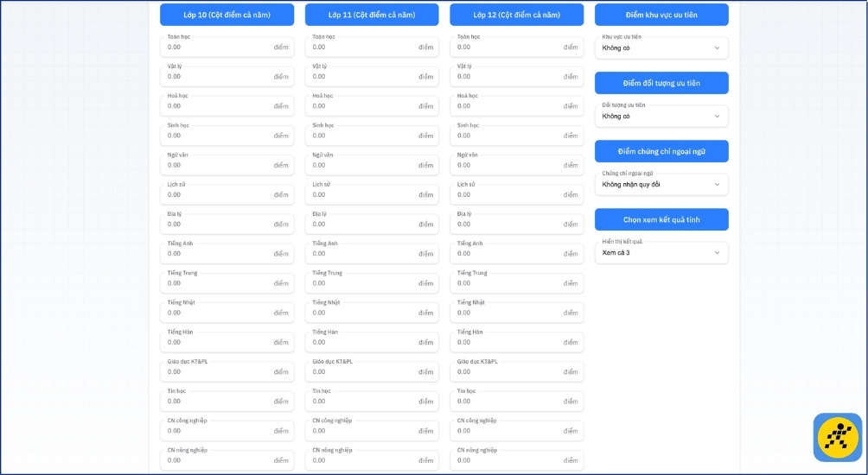Open the Khu vực ưu tiên dropdown
The height and width of the screenshot is (475, 868).
click(661, 47)
